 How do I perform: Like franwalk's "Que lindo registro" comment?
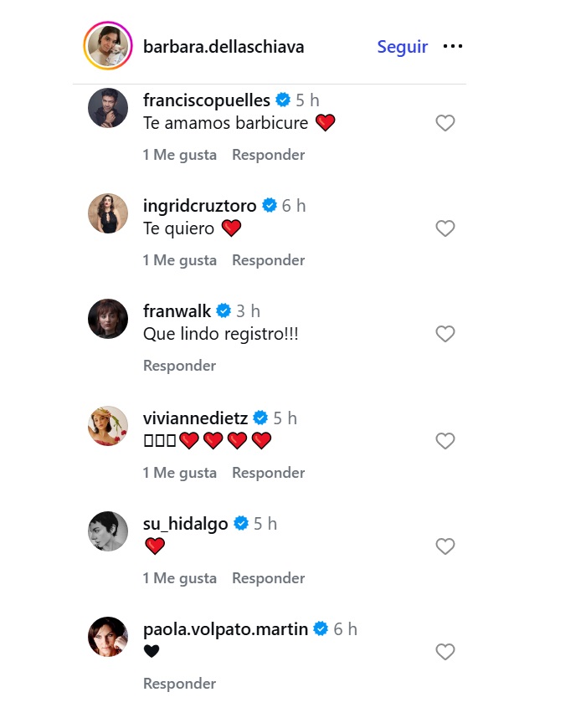(445, 334)
